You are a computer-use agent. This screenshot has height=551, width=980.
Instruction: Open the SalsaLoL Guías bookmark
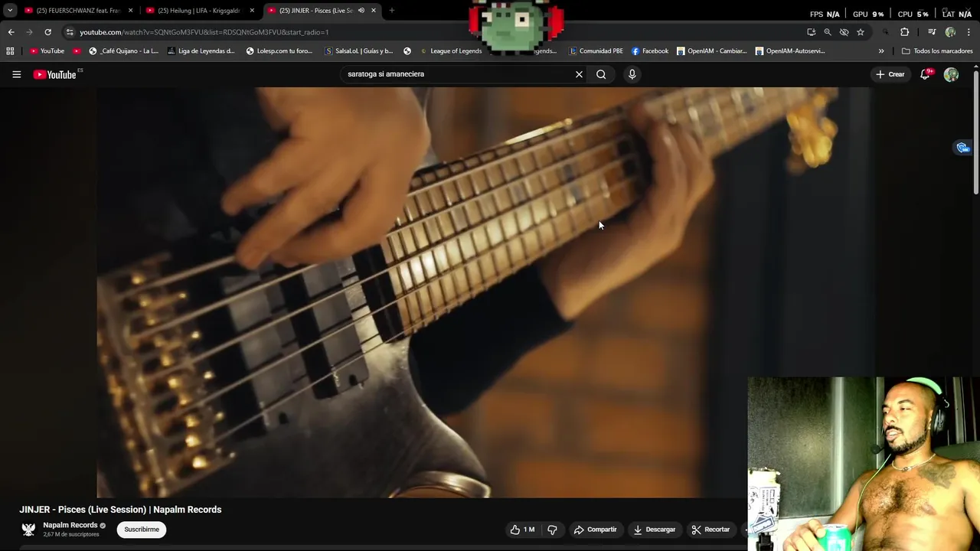[x=359, y=51]
